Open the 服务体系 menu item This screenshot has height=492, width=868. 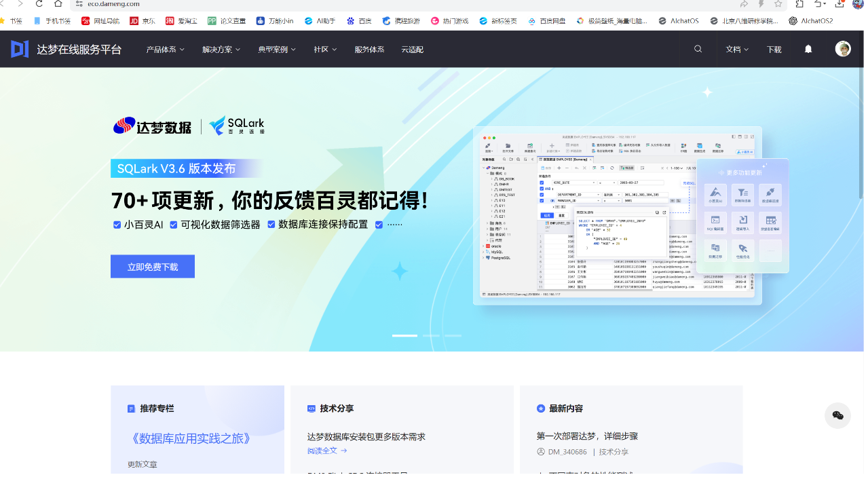point(369,50)
